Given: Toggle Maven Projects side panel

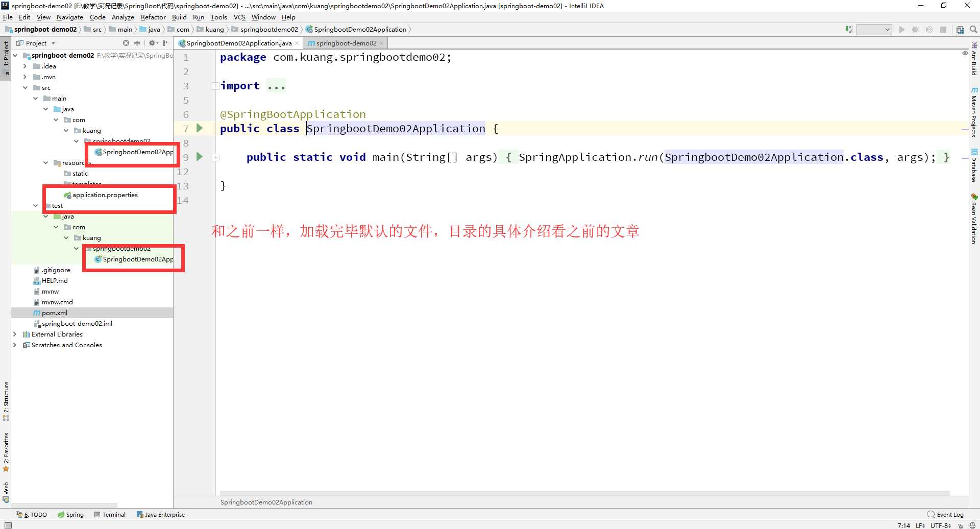Looking at the screenshot, I should click(x=974, y=112).
